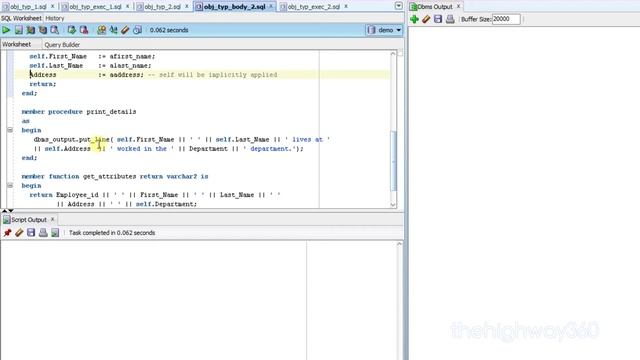Image resolution: width=640 pixels, height=360 pixels.
Task: Click the To Upper/Lower case icon
Action: (113, 30)
